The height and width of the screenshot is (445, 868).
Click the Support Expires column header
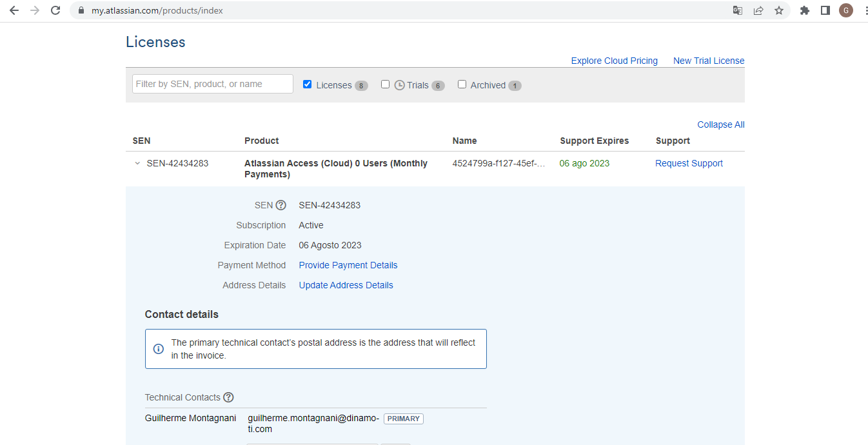pos(595,141)
